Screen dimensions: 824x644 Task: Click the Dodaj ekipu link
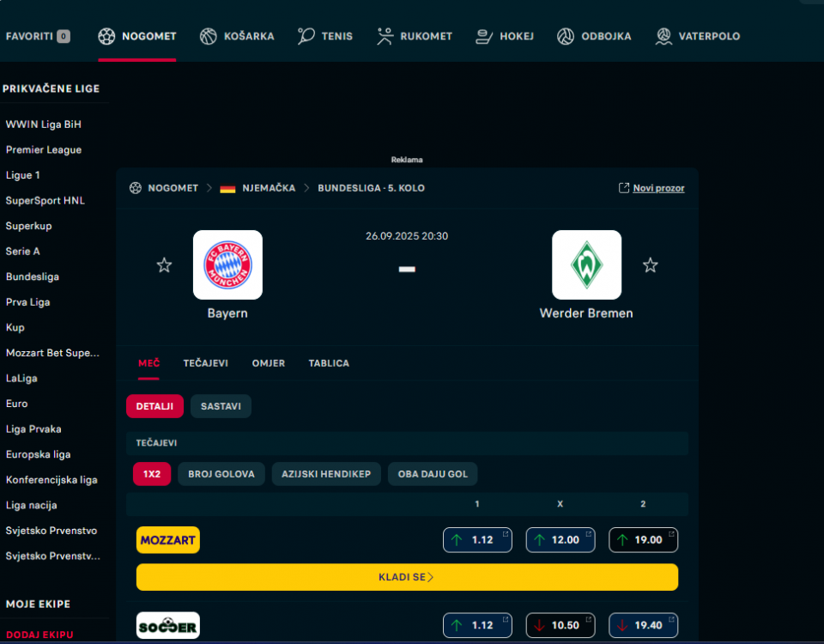pyautogui.click(x=39, y=635)
